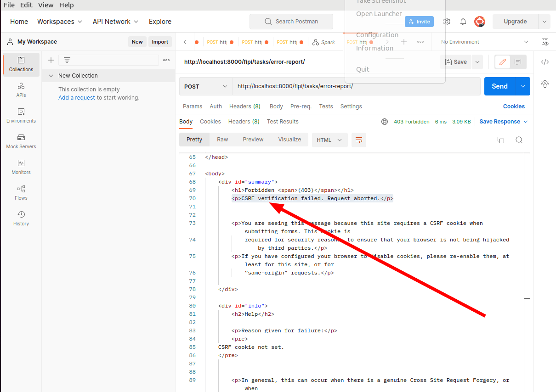Open the Collections sidebar panel
556x392 pixels.
[21, 64]
